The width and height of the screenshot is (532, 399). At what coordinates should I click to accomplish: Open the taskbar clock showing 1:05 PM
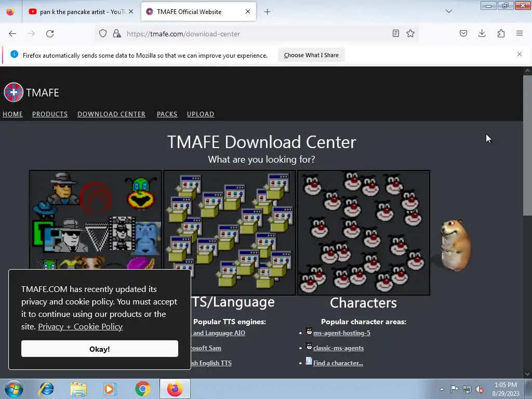click(506, 389)
